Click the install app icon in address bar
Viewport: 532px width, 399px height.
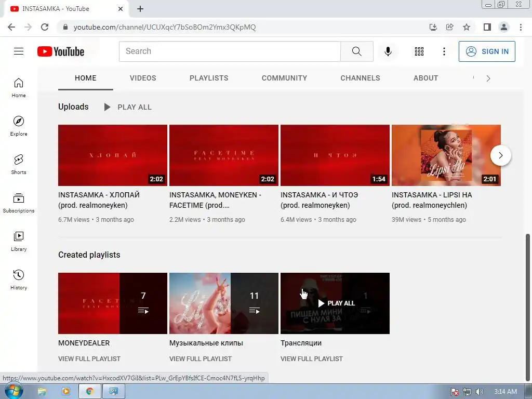(433, 27)
